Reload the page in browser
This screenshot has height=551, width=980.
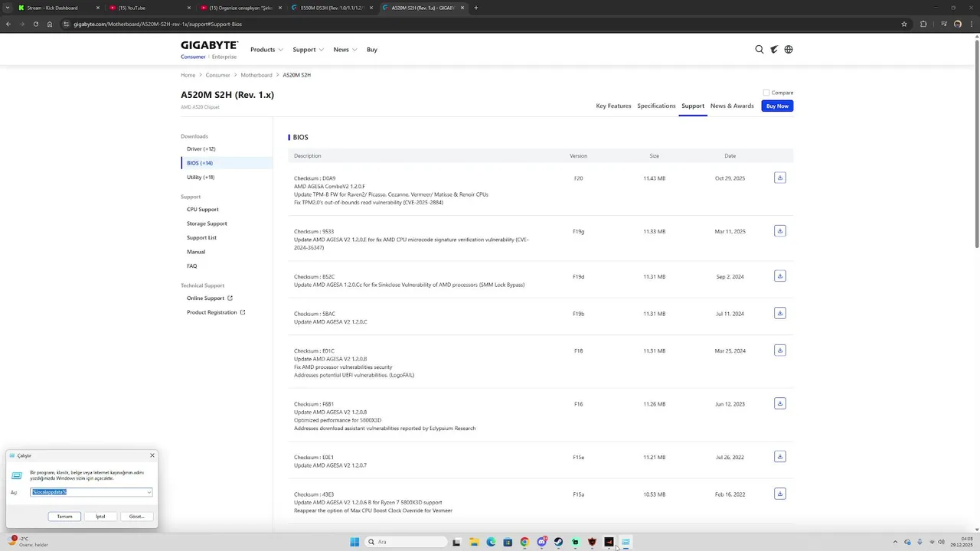point(35,24)
